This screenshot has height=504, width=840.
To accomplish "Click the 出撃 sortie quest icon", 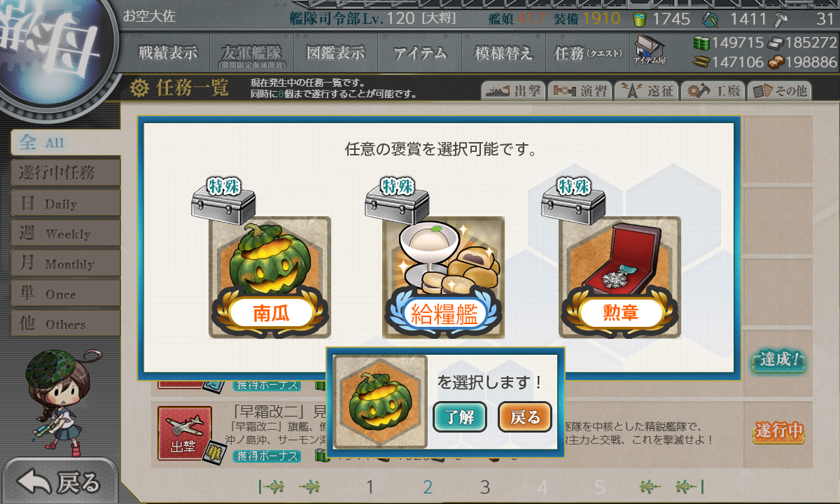I will [x=185, y=433].
